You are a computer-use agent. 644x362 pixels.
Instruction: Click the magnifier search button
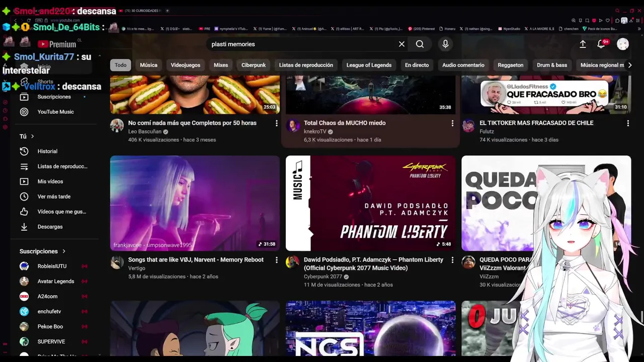[x=420, y=44]
